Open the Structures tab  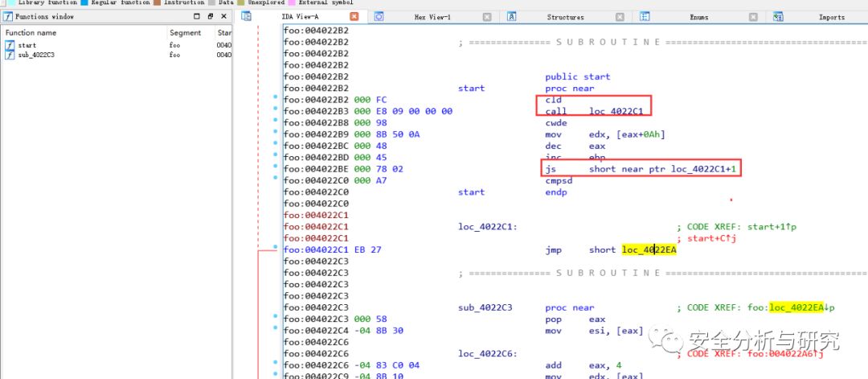pyautogui.click(x=565, y=17)
